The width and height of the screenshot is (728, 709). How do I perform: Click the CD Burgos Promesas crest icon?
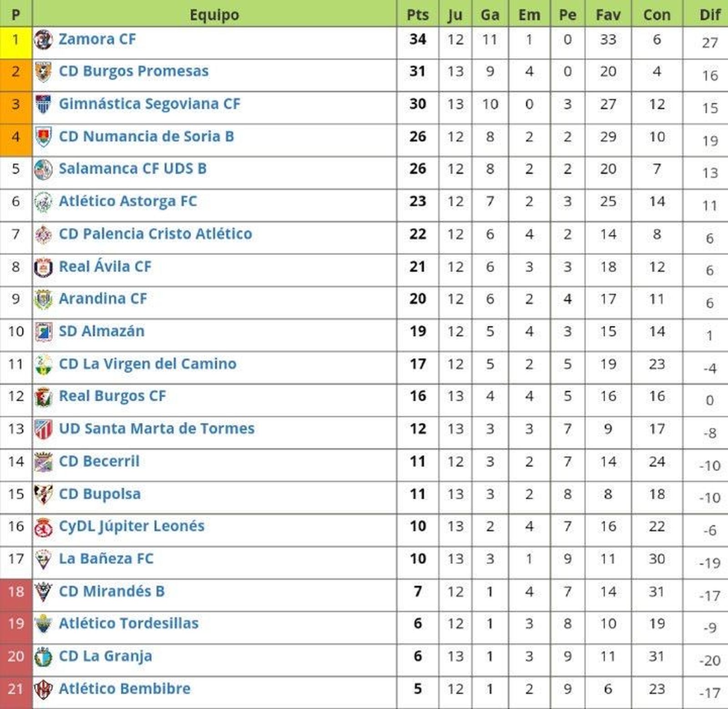[x=43, y=72]
